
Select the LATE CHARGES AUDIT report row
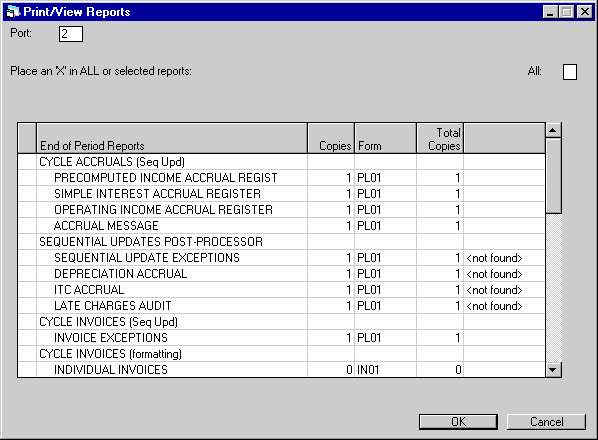click(x=281, y=306)
